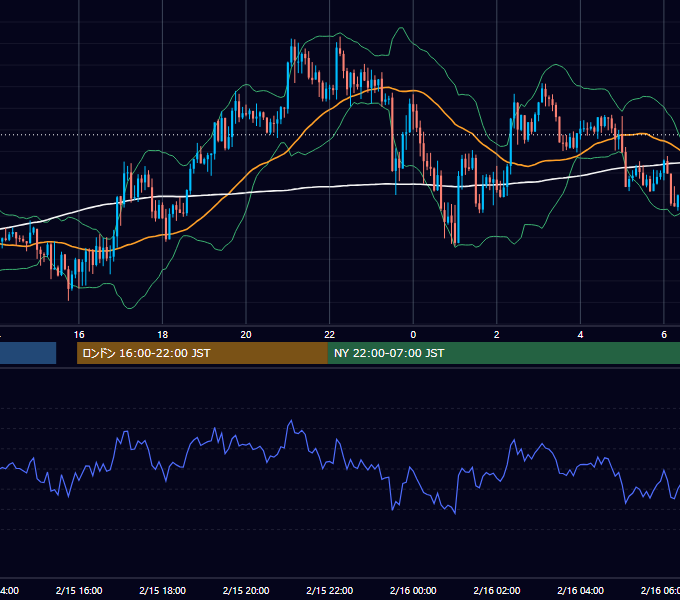Click the blue session bar left of ロンドン
The width and height of the screenshot is (680, 600).
pos(28,353)
